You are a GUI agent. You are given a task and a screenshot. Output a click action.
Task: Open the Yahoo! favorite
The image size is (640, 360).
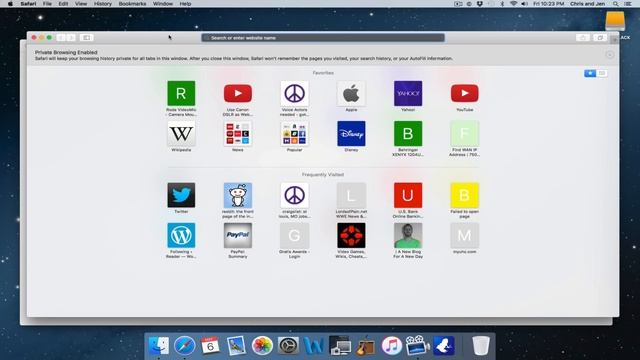(x=408, y=93)
